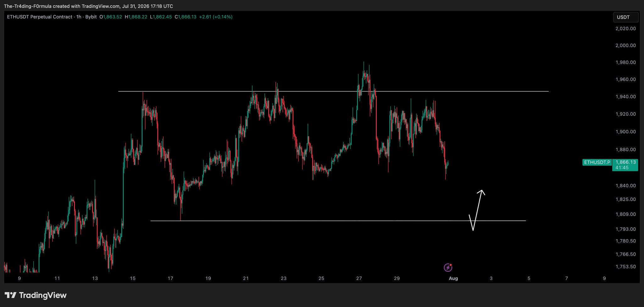Click the 1,900.00 price axis label
This screenshot has width=644, height=307.
625,132
